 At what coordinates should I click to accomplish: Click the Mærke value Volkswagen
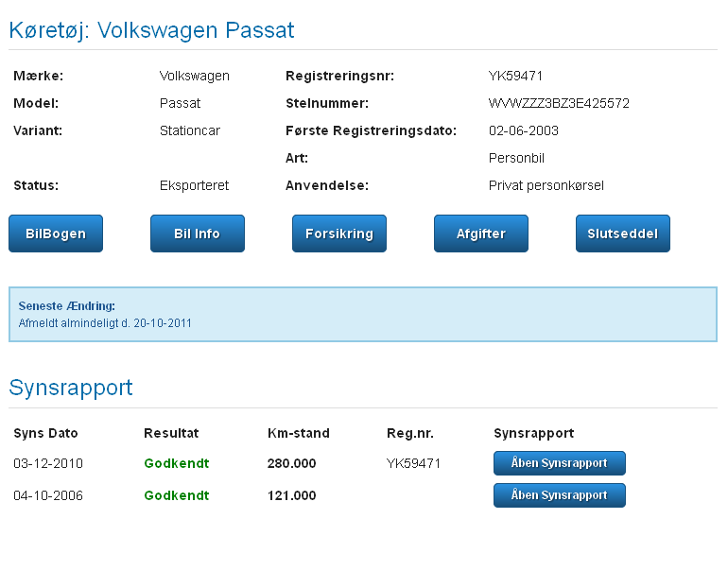click(x=194, y=76)
